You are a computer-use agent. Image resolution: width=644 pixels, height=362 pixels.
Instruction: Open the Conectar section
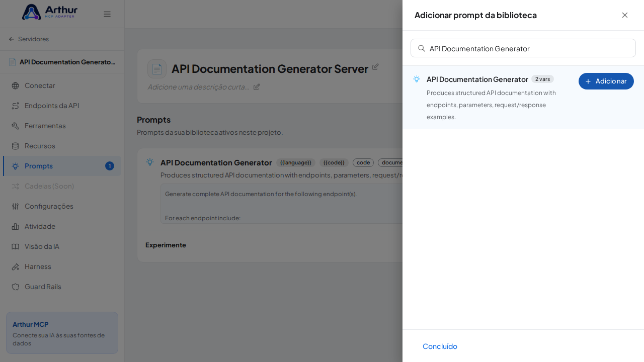[x=62, y=85]
